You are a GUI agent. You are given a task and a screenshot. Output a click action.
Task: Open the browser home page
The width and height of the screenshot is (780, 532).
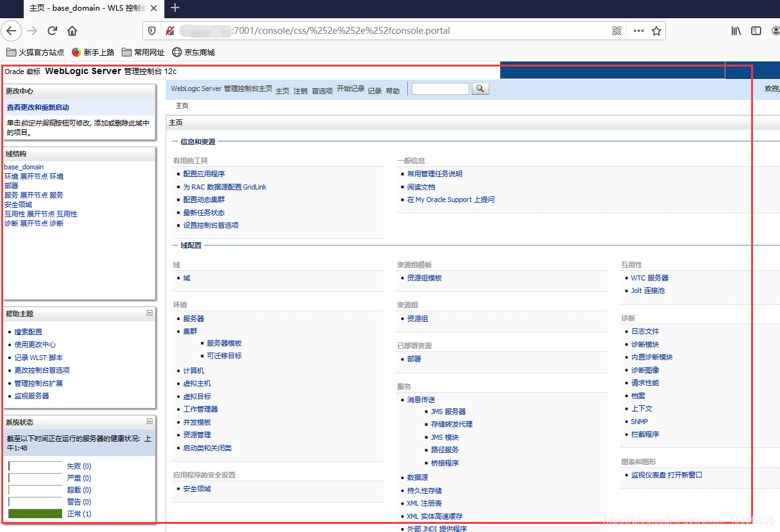72,31
